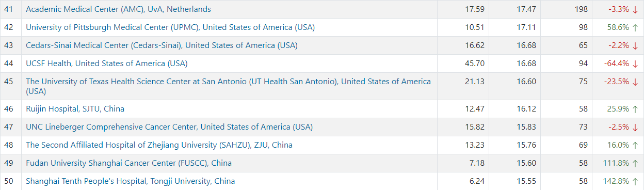Click the green up arrow for 142.8%

(x=635, y=181)
